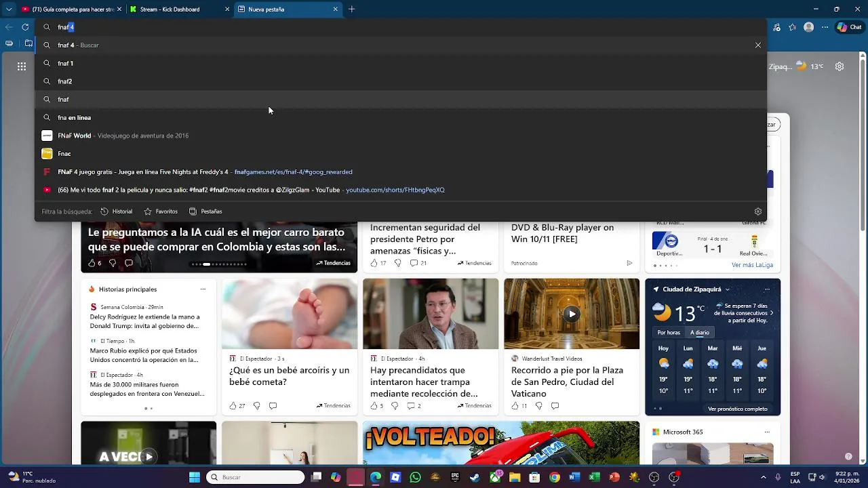Dislike the precandidatos trampa article

395,406
